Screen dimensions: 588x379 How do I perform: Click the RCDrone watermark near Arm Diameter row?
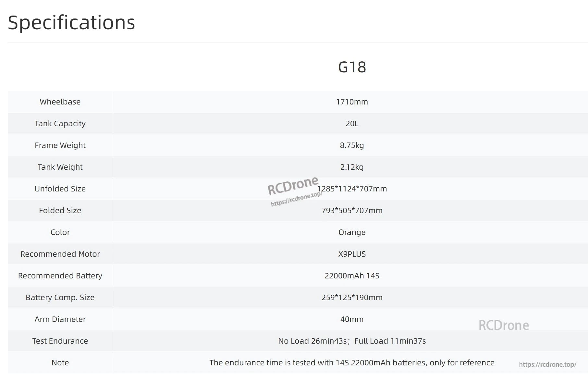504,325
